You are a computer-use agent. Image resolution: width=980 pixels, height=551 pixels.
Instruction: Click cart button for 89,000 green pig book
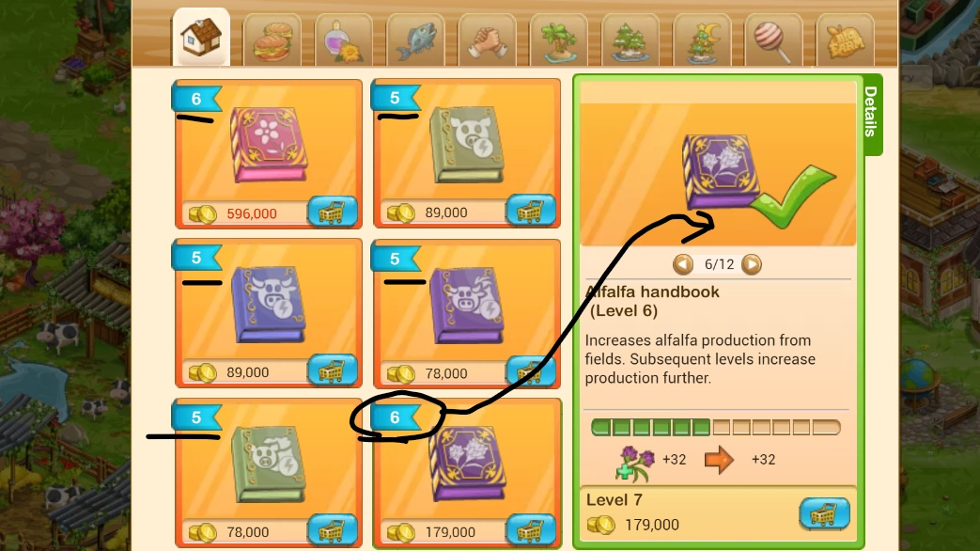(531, 210)
